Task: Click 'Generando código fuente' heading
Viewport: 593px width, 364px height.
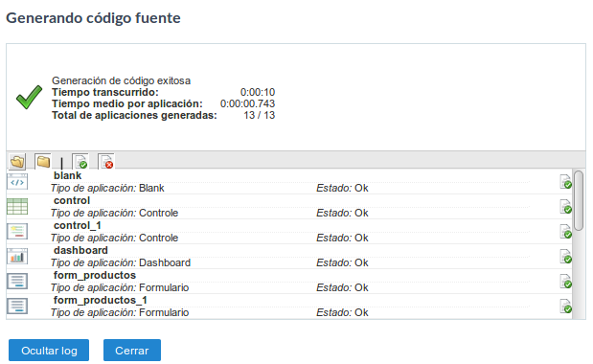Action: click(x=94, y=18)
